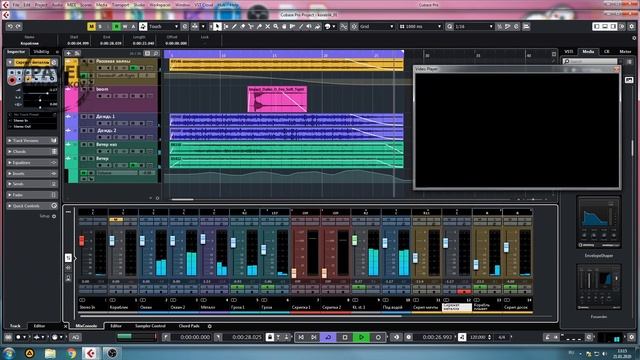This screenshot has height=360, width=640.
Task: Switch to the Chord Pads tab
Action: click(189, 326)
